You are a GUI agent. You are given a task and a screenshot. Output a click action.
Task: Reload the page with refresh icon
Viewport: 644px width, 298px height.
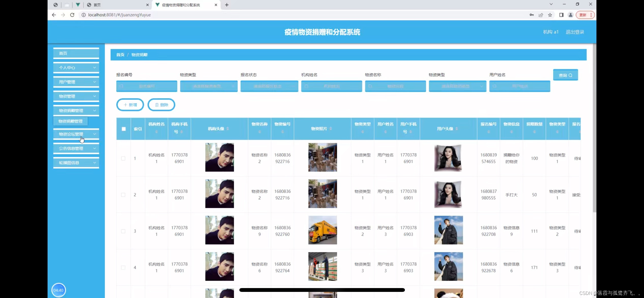point(72,15)
